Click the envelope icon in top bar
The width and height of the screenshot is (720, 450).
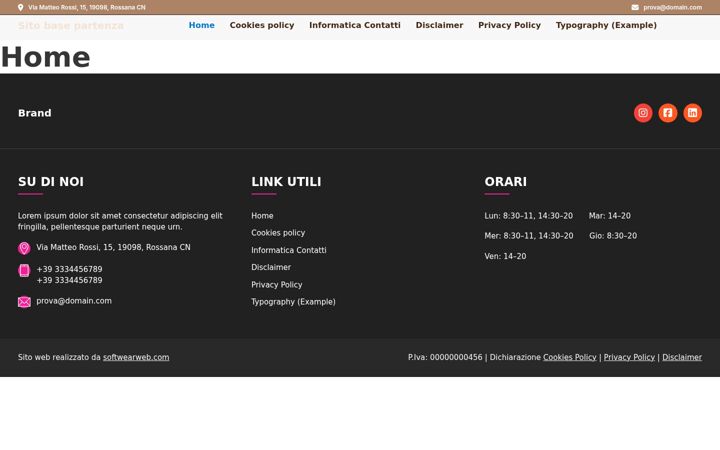(635, 7)
